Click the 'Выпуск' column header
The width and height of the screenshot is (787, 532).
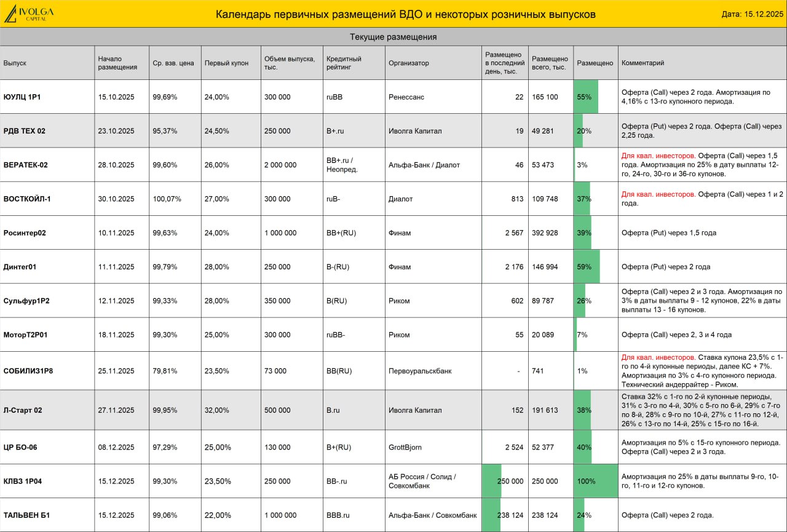pyautogui.click(x=15, y=63)
